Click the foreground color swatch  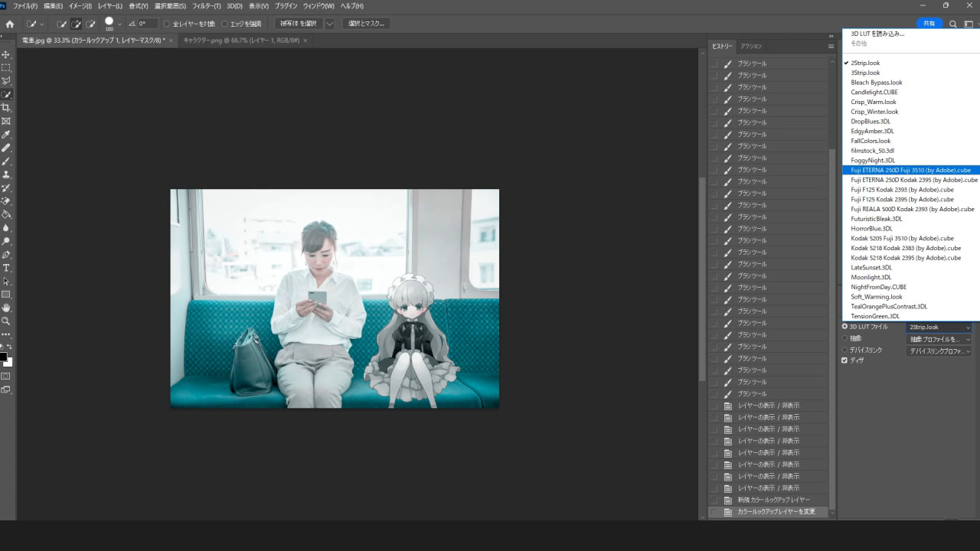tap(4, 357)
